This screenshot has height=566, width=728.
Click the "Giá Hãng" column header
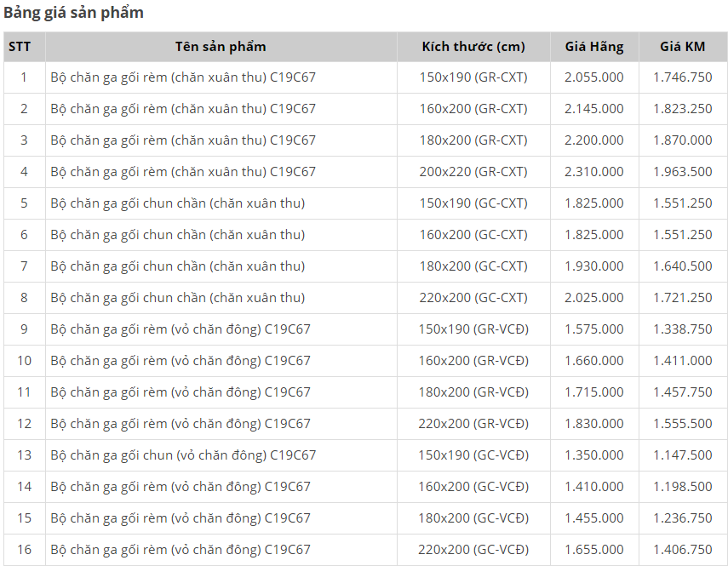click(x=593, y=46)
